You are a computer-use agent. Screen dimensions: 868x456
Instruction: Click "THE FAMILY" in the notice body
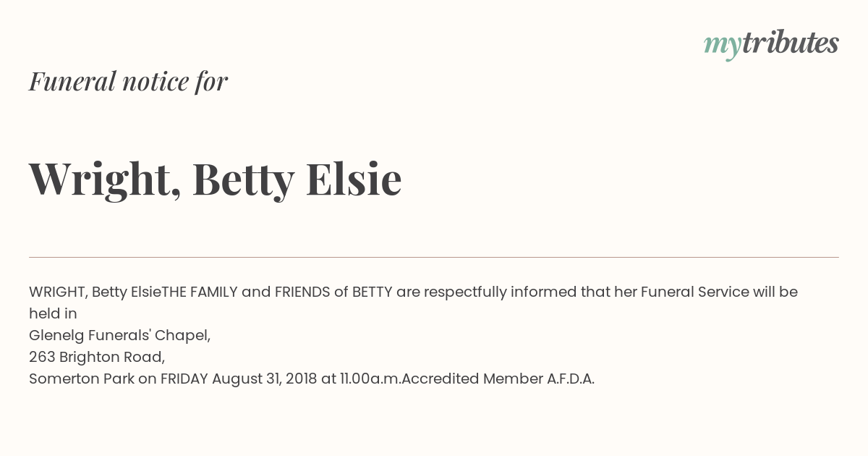(200, 292)
